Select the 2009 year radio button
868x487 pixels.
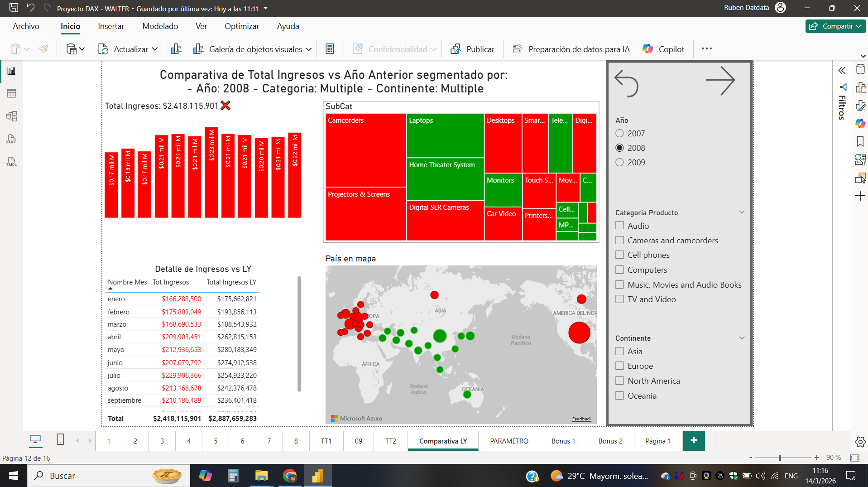(x=619, y=162)
